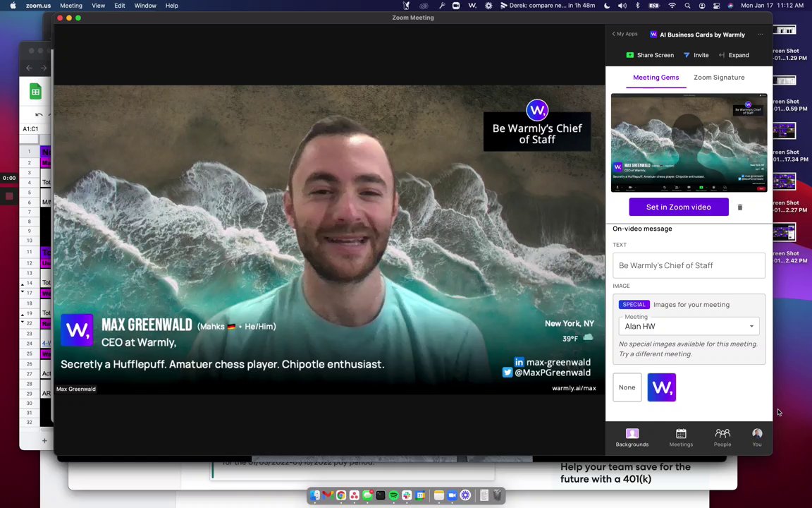Click the green Share Screen icon
The width and height of the screenshot is (812, 508).
click(629, 55)
